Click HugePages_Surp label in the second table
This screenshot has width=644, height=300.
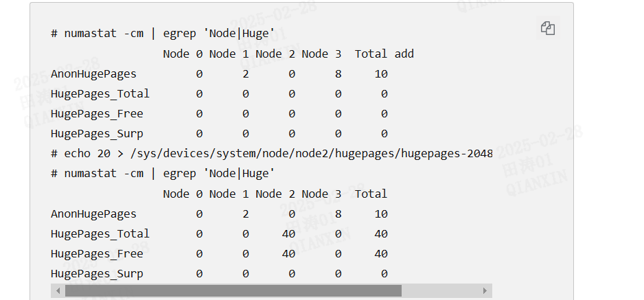coord(97,274)
